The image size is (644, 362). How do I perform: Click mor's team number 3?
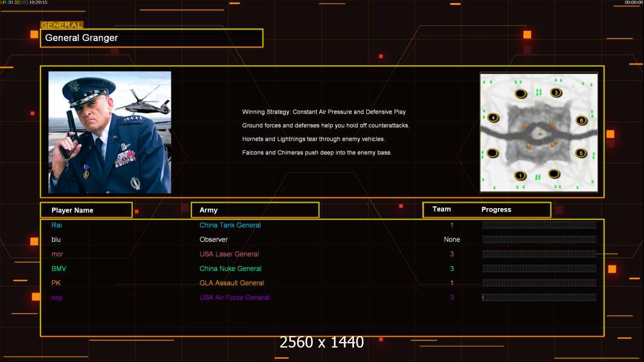(452, 254)
